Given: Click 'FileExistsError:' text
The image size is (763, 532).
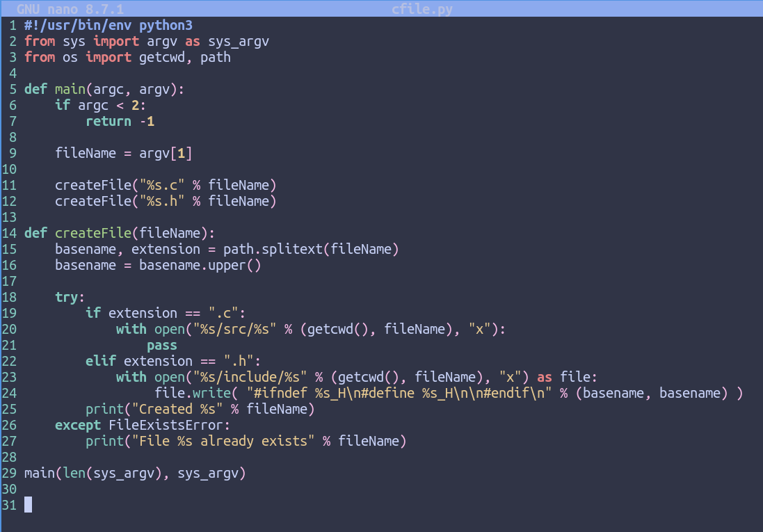Looking at the screenshot, I should (169, 426).
